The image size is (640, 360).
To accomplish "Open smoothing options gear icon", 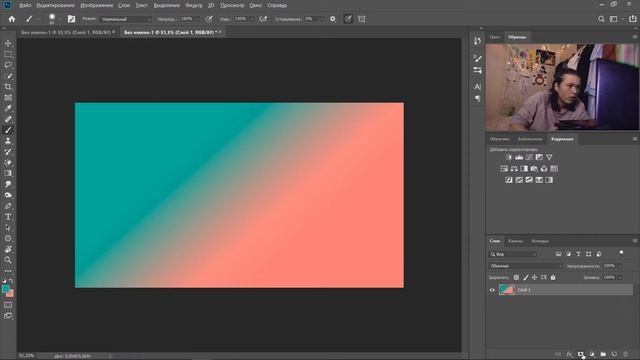I will point(333,19).
